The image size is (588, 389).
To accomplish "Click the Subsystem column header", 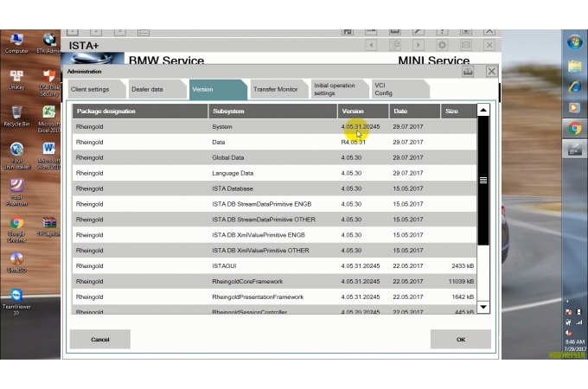I will 272,112.
